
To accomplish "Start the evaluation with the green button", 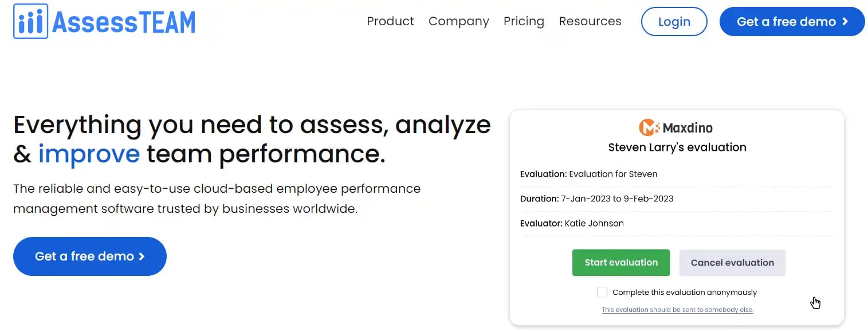I will pyautogui.click(x=621, y=263).
